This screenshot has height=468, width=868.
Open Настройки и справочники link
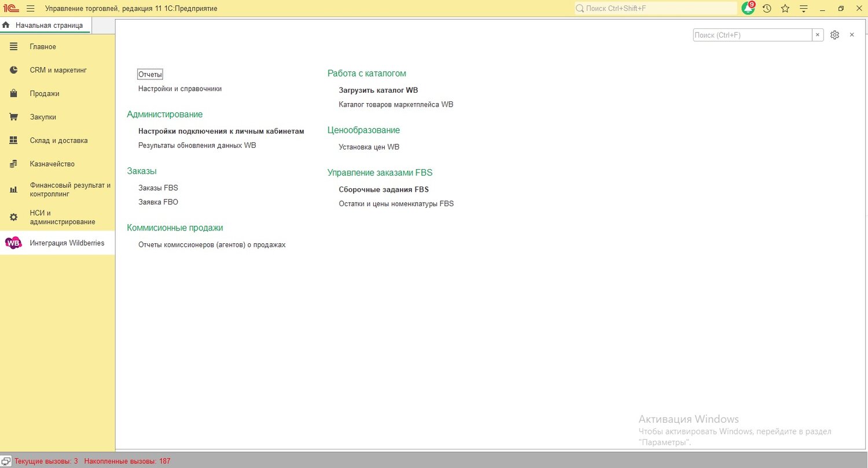coord(180,89)
